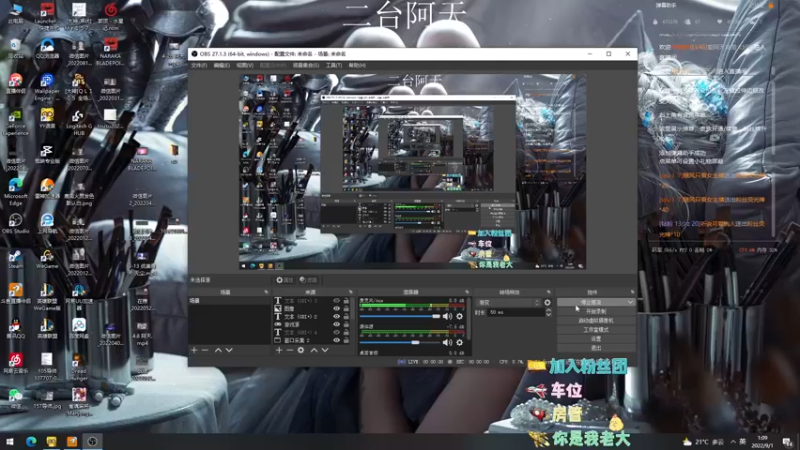800x450 pixels.
Task: Toggle visibility of 文本 (GDI+) 3 source
Action: 336,301
